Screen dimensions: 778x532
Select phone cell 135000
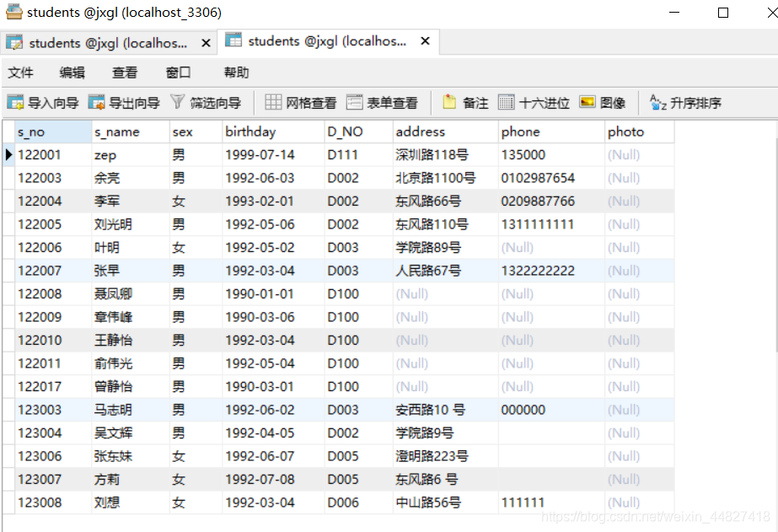552,155
